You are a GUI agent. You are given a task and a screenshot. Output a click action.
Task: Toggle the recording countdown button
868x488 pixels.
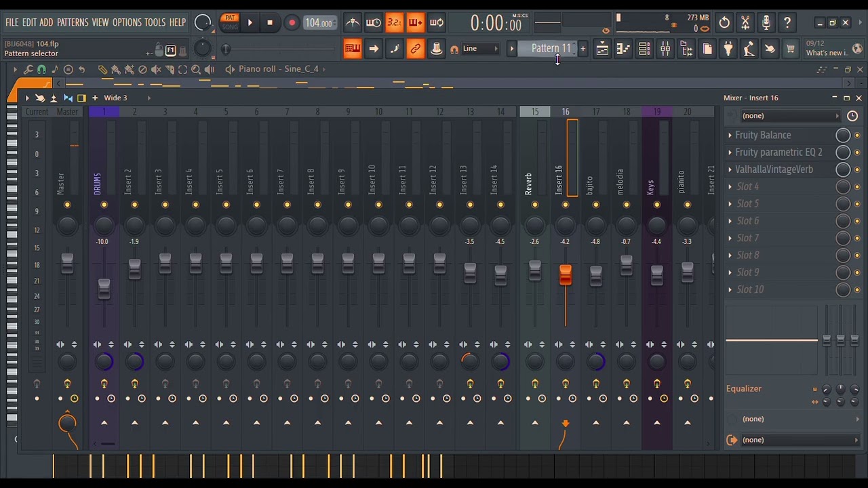[x=394, y=23]
